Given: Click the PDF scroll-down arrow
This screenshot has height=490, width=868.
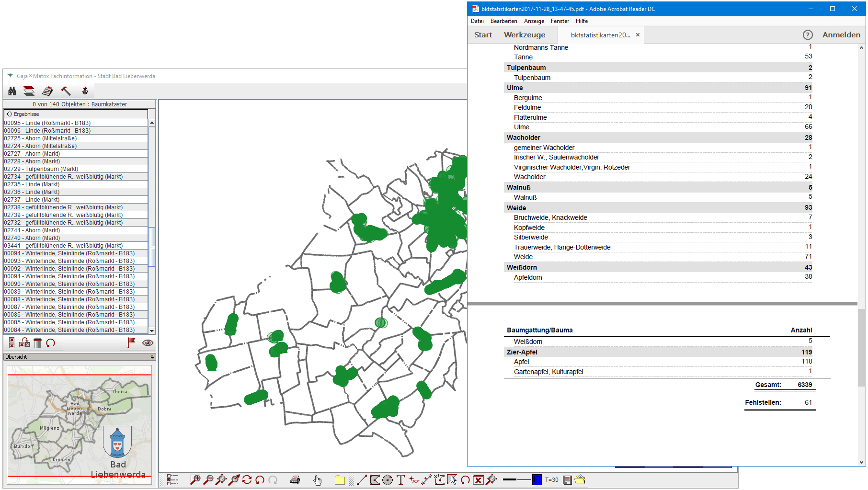Looking at the screenshot, I should (861, 462).
